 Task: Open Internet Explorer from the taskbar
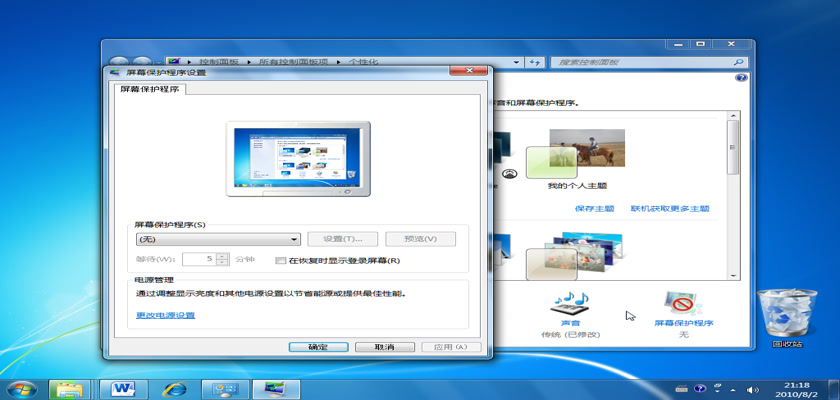pyautogui.click(x=175, y=387)
